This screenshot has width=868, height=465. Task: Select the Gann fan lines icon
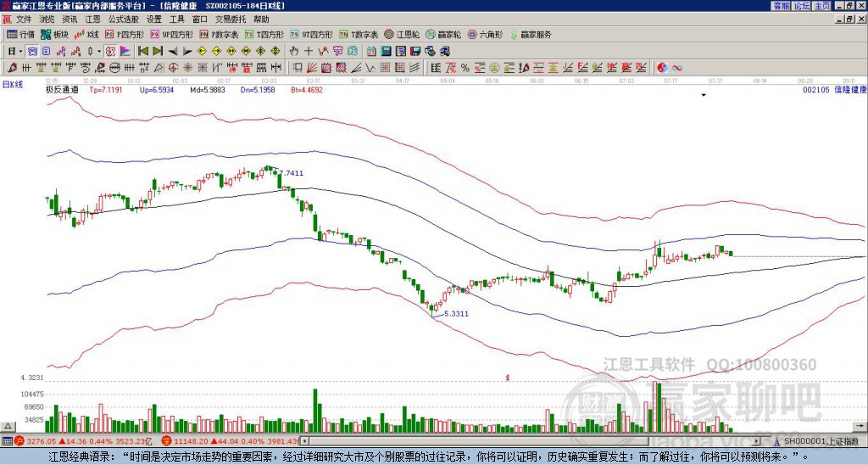[x=312, y=68]
